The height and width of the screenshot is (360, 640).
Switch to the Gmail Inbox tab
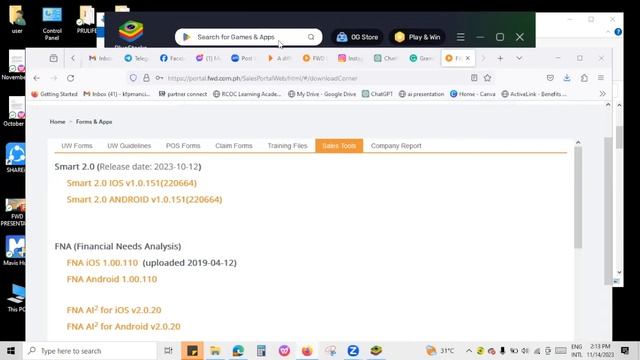(x=100, y=58)
